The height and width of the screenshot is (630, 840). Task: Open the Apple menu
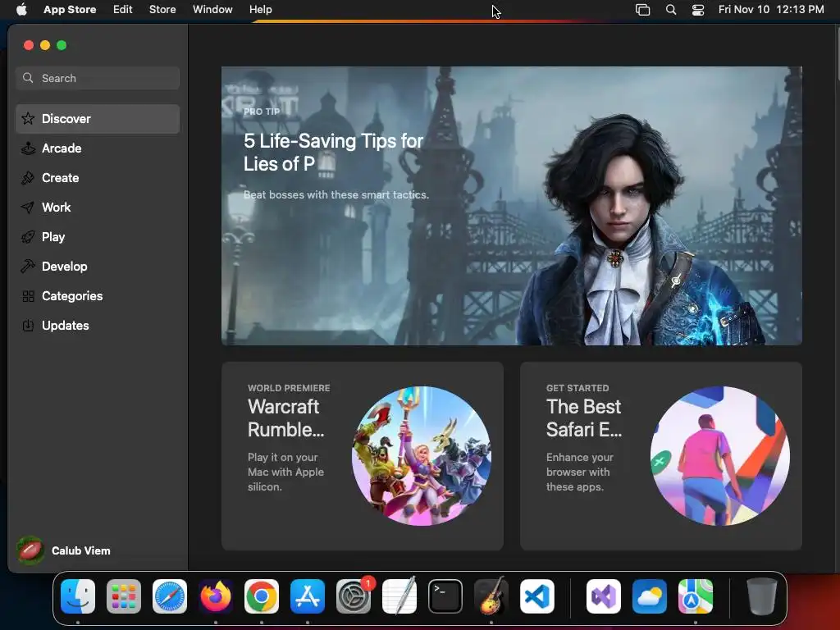(x=21, y=9)
